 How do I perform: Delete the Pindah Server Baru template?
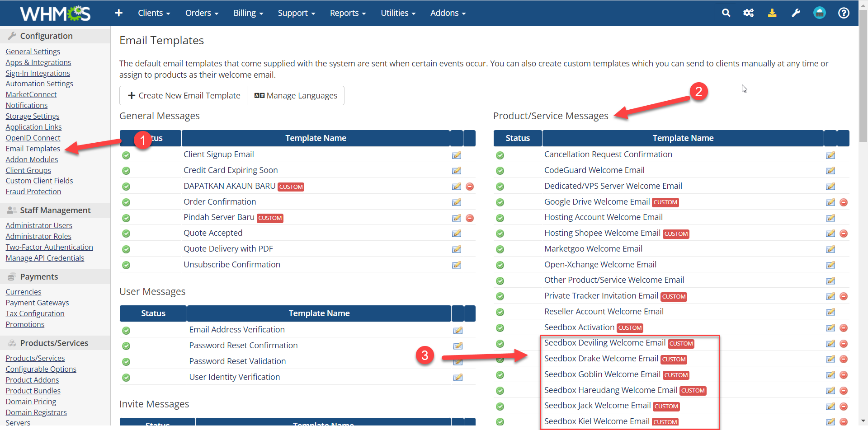click(470, 218)
